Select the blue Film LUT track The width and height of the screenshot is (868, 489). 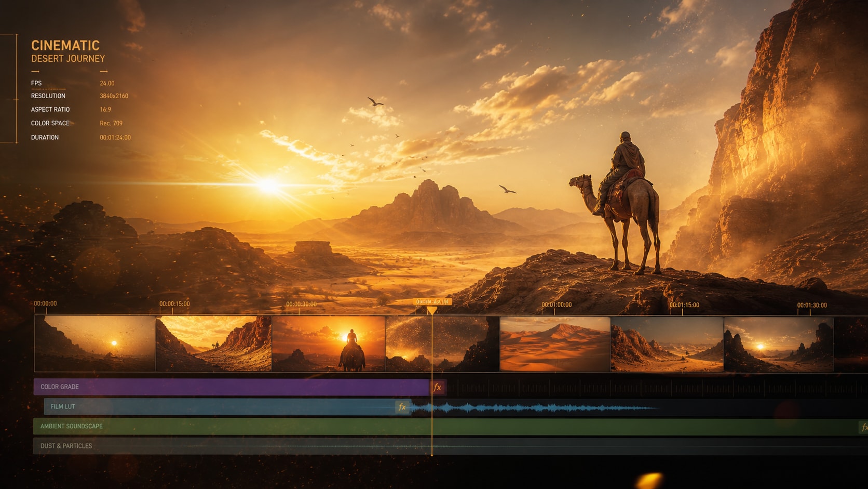[x=227, y=407]
